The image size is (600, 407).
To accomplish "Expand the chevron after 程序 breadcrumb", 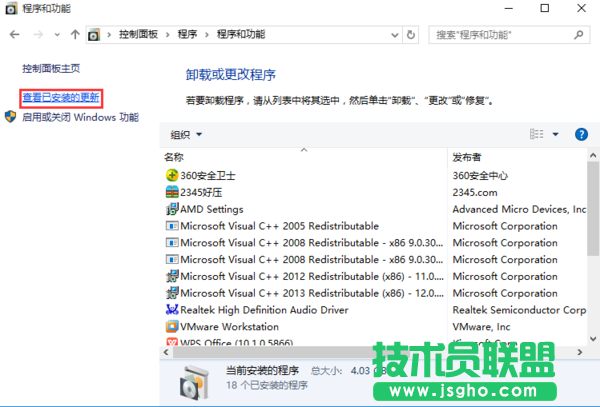I will click(207, 35).
